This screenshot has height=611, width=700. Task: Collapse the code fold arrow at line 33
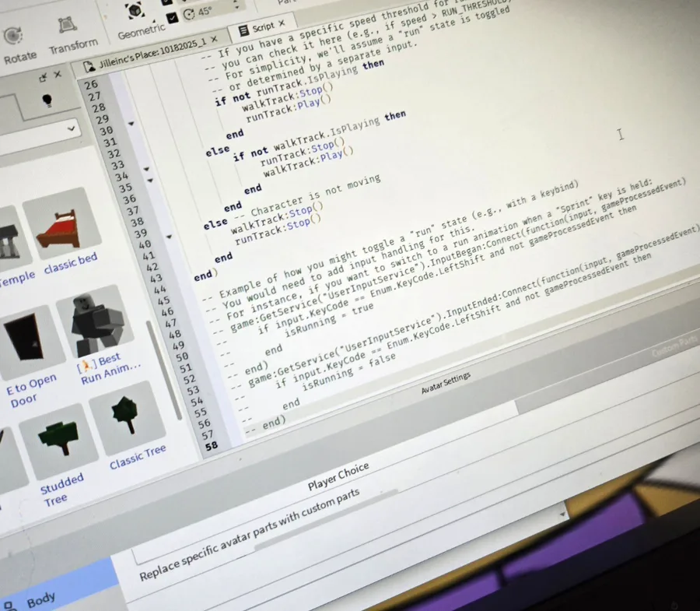(146, 169)
